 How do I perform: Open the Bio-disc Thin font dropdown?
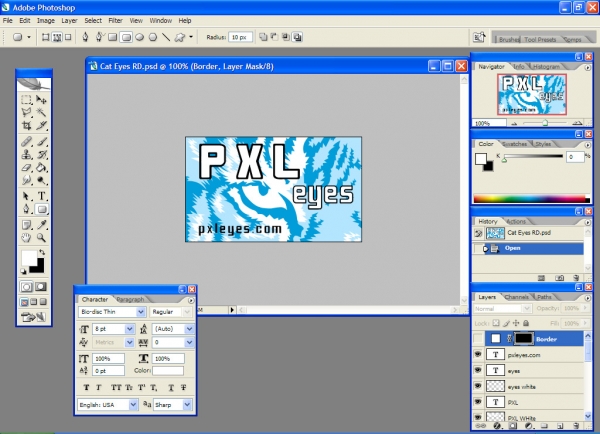click(x=140, y=312)
